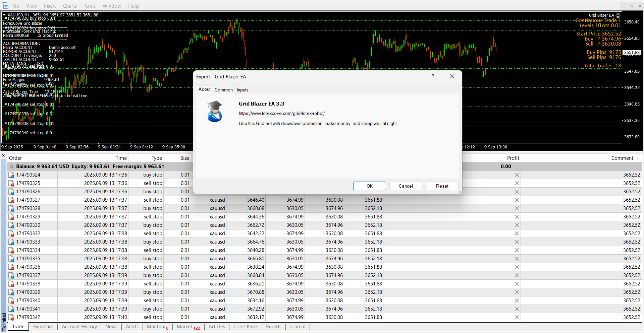Delete pending order 174790327 with X
The width and height of the screenshot is (644, 333).
pos(517,200)
